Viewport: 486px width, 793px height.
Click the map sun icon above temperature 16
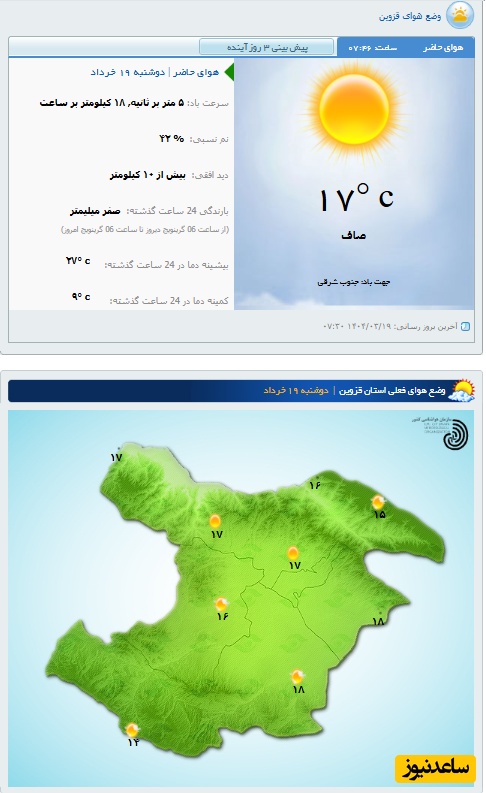[x=221, y=604]
